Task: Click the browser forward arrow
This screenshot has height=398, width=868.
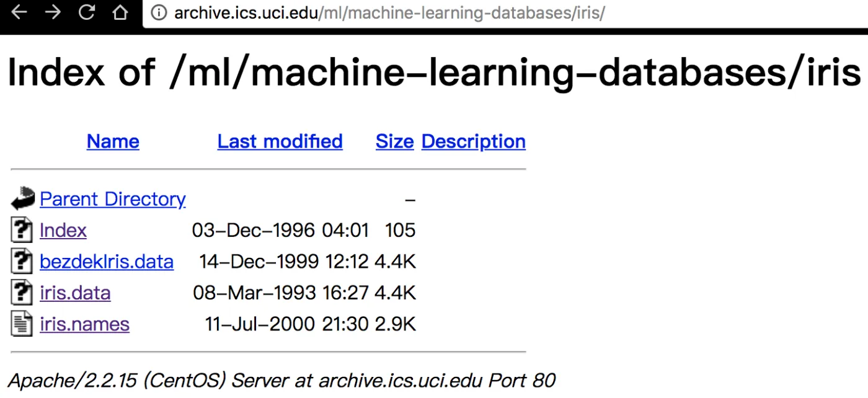Action: point(53,12)
